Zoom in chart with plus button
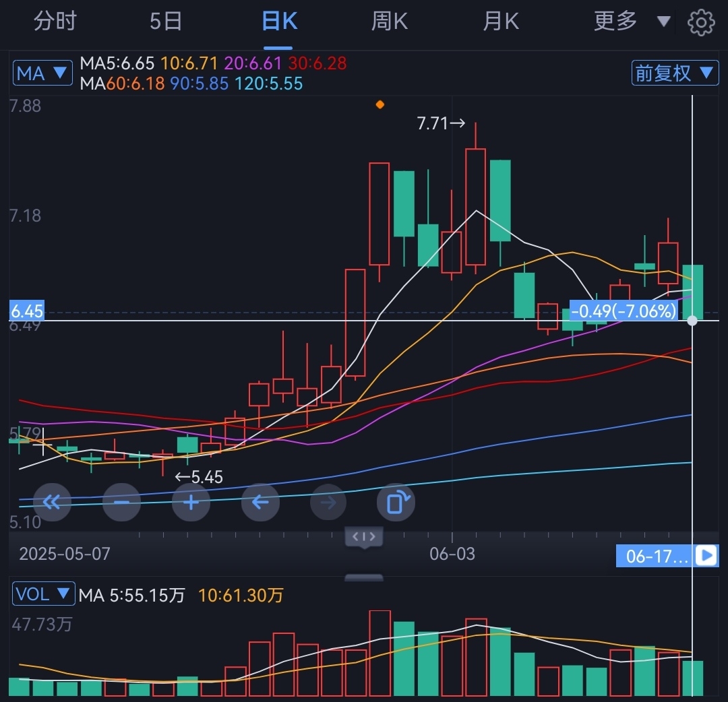The width and height of the screenshot is (728, 702). (191, 502)
